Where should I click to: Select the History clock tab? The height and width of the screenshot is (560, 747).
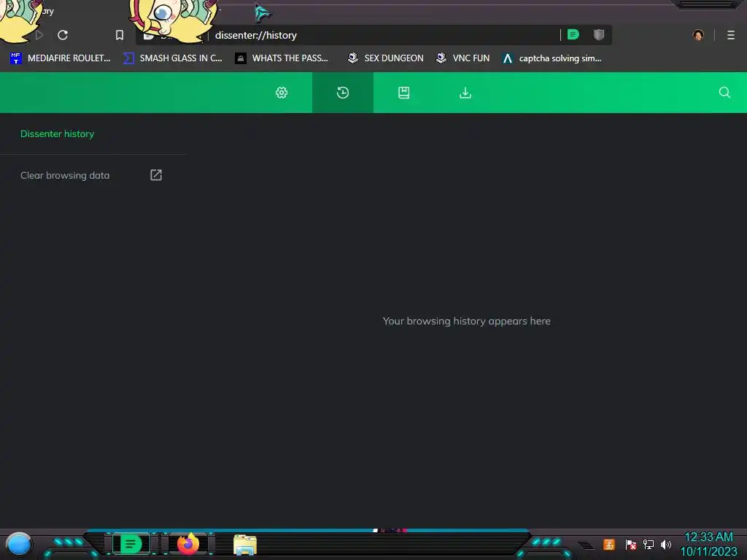pyautogui.click(x=343, y=93)
